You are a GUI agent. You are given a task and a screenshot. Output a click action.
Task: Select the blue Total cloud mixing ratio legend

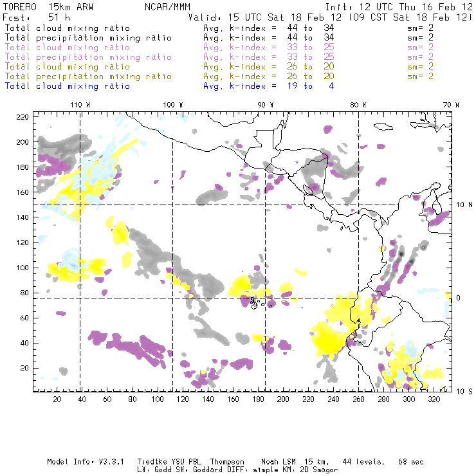pyautogui.click(x=67, y=86)
